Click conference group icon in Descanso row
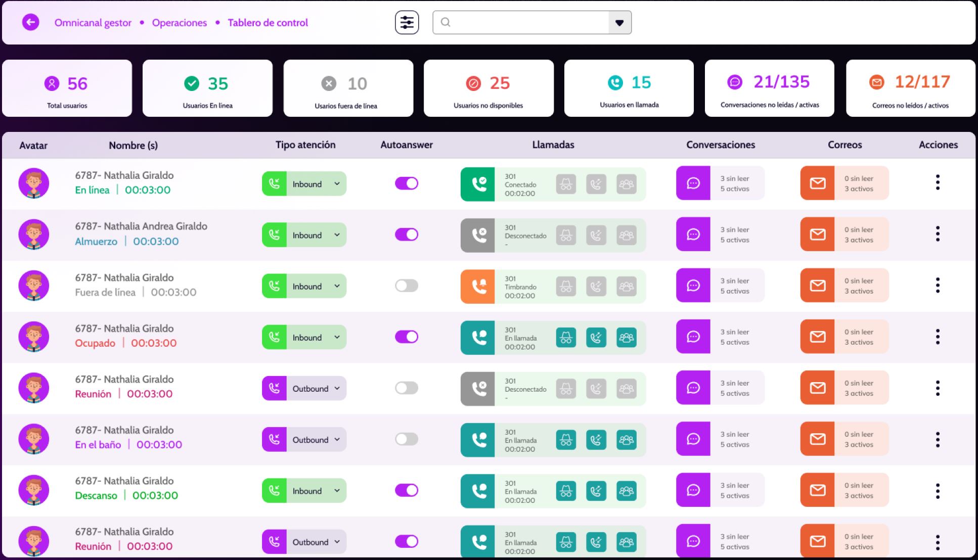 [x=627, y=491]
